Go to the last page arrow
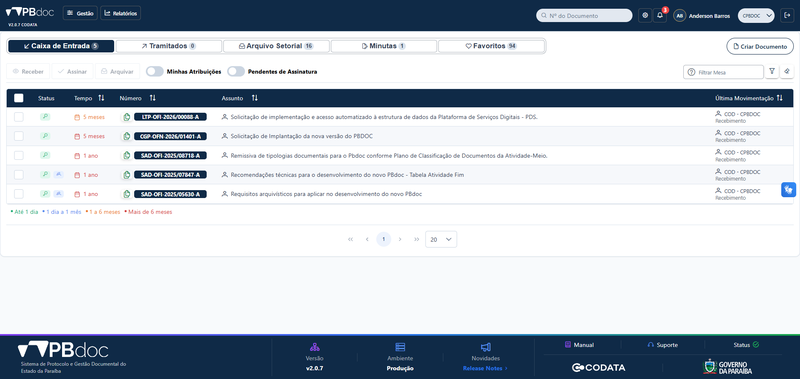 (x=416, y=239)
